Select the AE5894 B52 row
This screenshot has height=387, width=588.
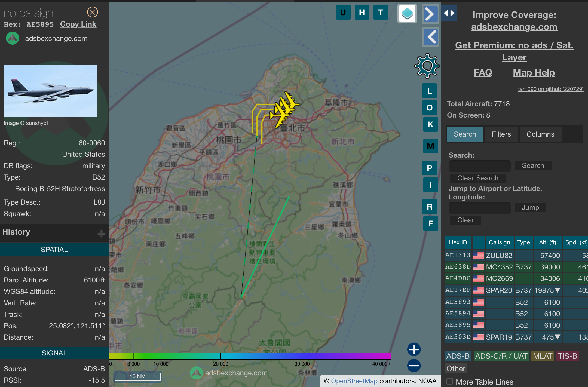pos(516,314)
